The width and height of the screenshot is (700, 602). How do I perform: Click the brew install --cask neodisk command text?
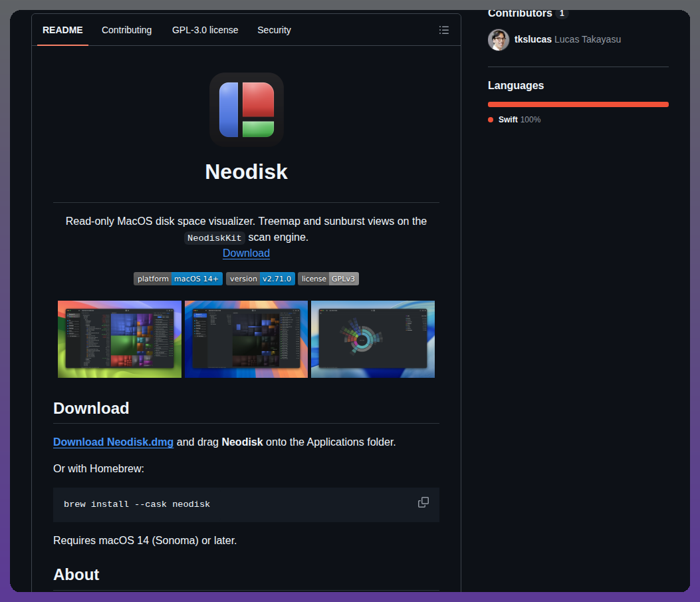137,504
